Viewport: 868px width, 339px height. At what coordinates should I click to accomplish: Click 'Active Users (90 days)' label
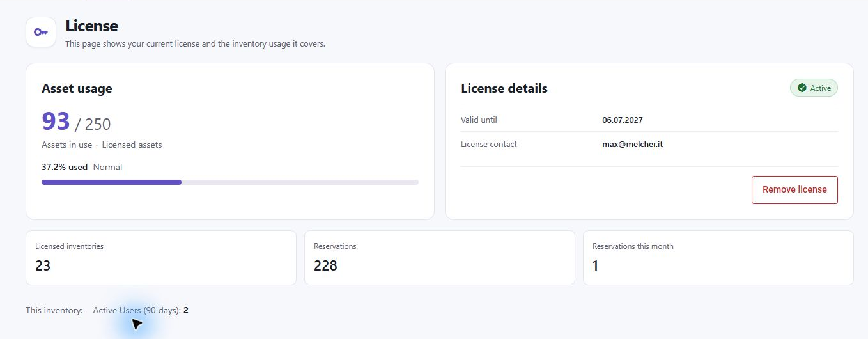[x=137, y=310]
